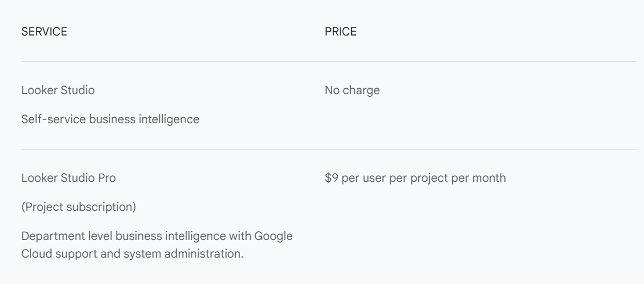Click the $9 amount in the price
Screen dimensions: 644x284
click(x=331, y=178)
